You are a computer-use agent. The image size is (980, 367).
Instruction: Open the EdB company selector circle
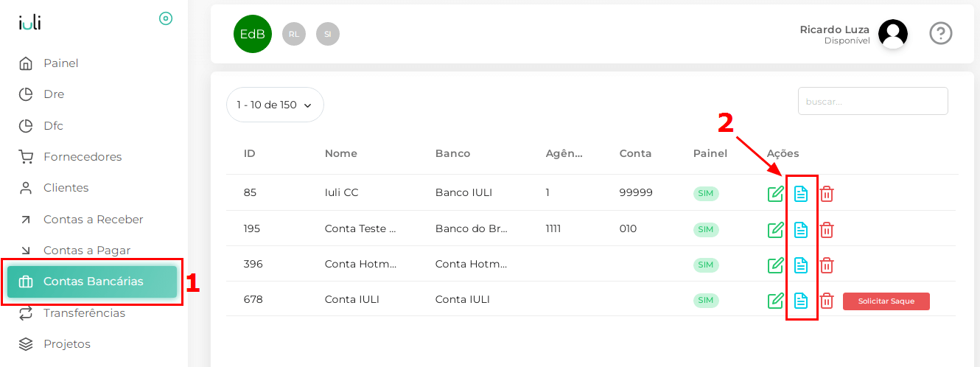253,34
